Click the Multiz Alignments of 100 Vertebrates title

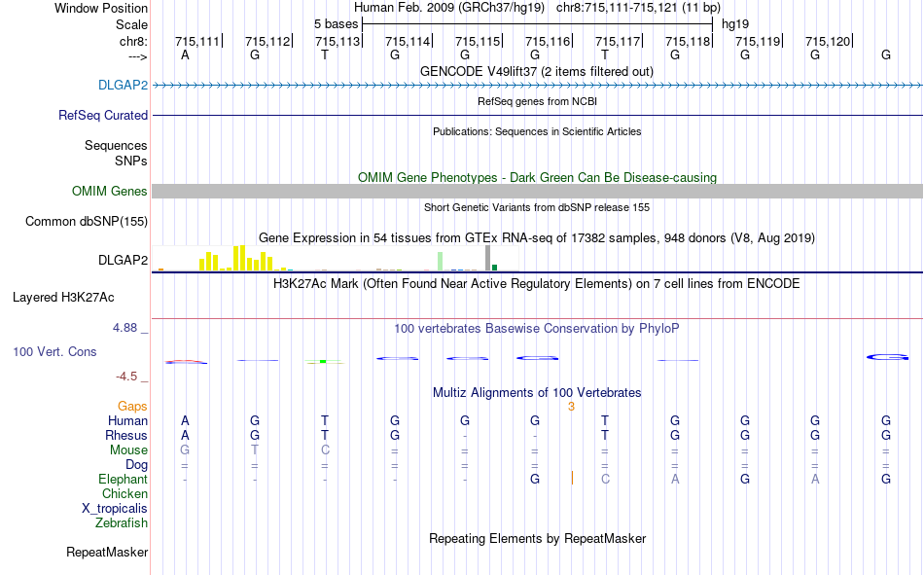pyautogui.click(x=537, y=393)
